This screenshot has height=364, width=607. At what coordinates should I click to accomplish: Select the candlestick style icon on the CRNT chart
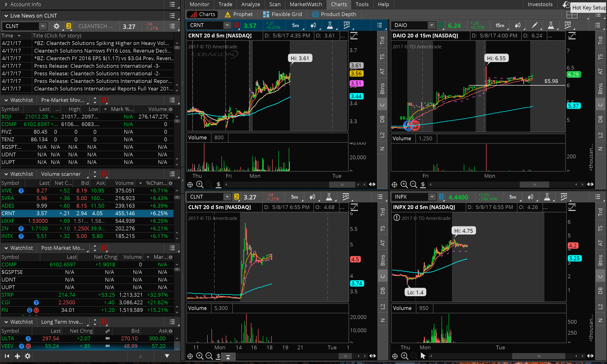pyautogui.click(x=313, y=25)
